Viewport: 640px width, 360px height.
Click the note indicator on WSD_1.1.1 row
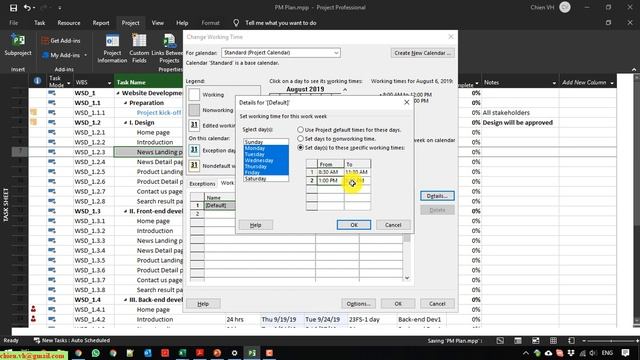tap(33, 112)
